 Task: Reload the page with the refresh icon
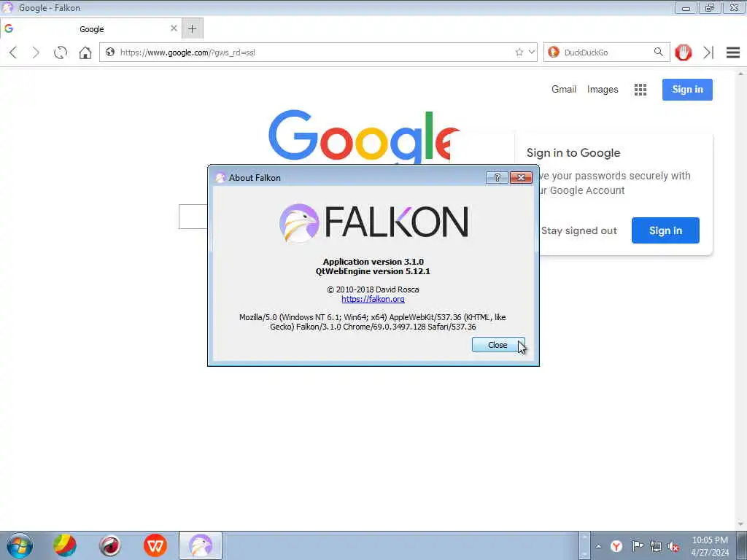point(61,52)
